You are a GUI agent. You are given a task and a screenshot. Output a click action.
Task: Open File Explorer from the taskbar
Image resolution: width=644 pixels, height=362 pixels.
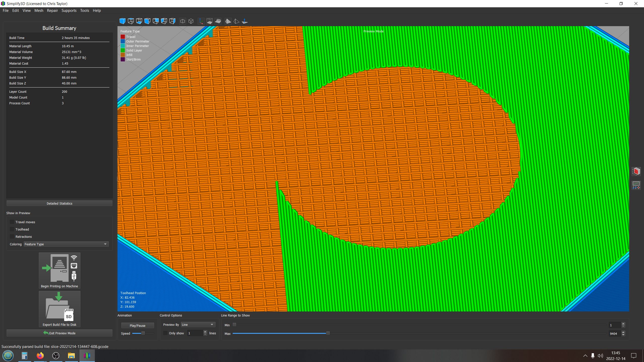[71, 355]
